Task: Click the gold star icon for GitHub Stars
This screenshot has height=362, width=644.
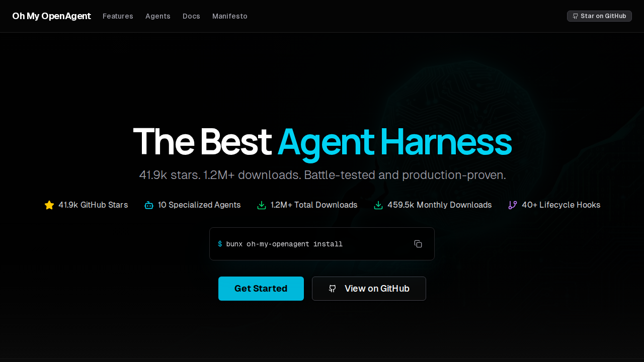Action: [x=49, y=205]
